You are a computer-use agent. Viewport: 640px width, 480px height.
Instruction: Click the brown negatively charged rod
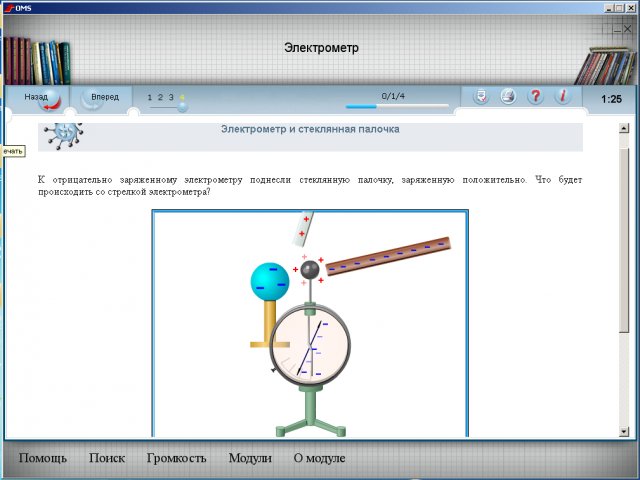click(x=388, y=256)
